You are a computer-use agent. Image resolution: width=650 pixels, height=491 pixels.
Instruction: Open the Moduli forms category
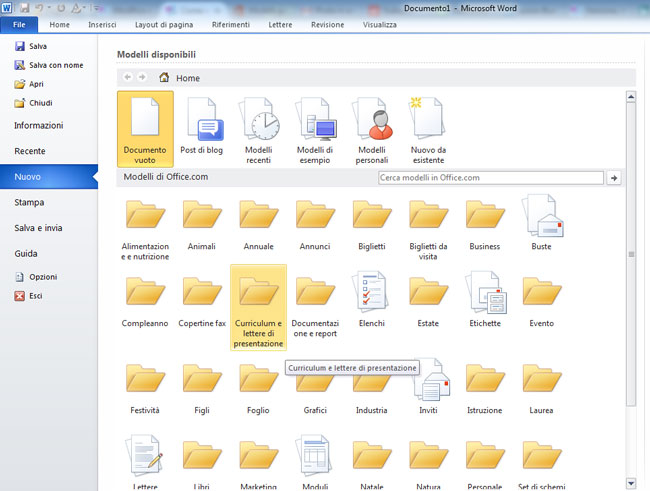(315, 460)
